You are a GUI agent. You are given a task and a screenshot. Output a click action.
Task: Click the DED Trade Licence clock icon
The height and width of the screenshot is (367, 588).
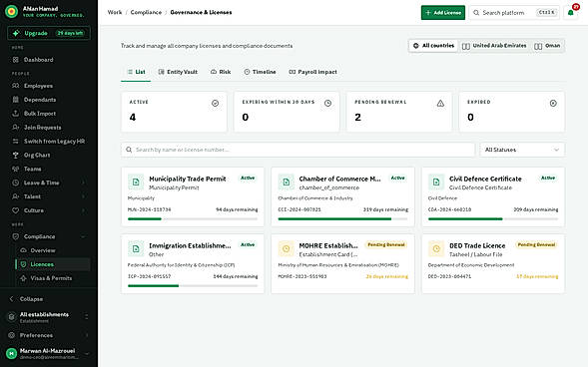point(436,248)
